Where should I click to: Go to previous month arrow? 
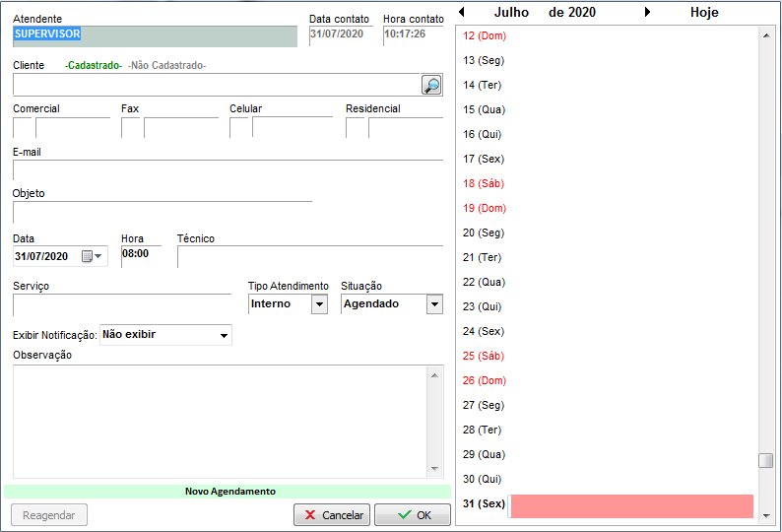(x=463, y=13)
